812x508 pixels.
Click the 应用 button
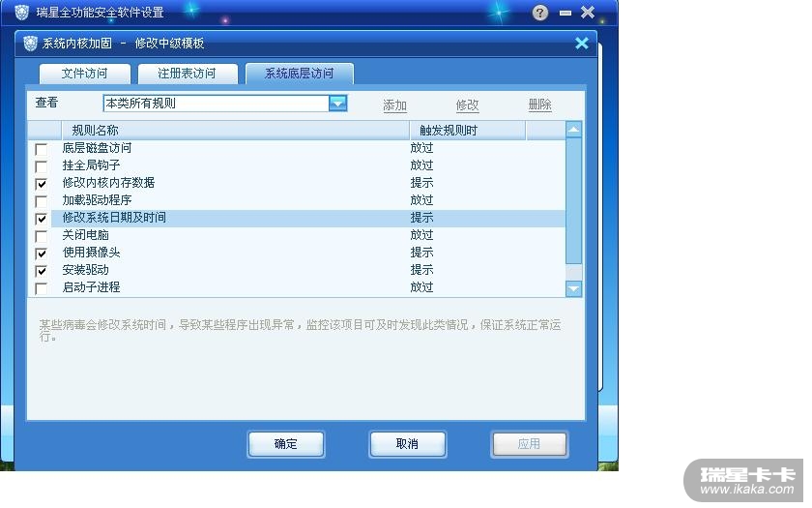pos(530,444)
